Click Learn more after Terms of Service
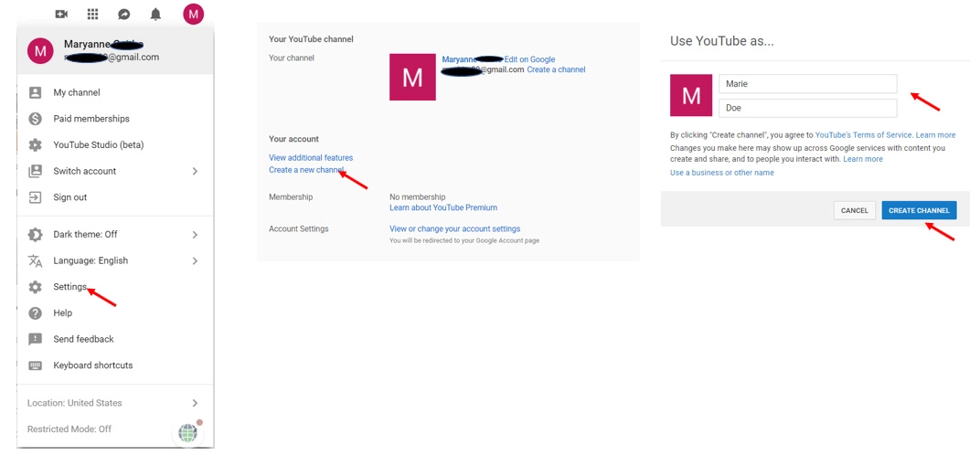 click(x=935, y=135)
